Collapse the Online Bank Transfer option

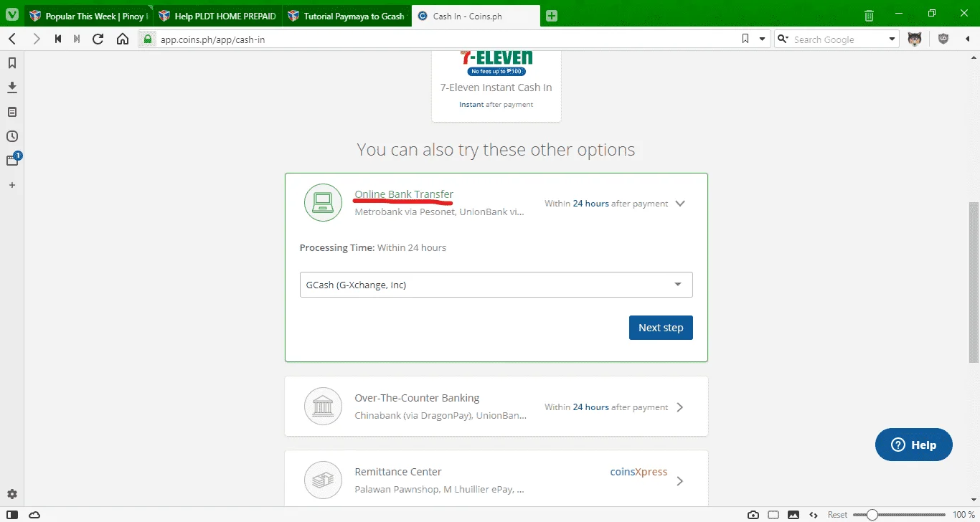[681, 204]
